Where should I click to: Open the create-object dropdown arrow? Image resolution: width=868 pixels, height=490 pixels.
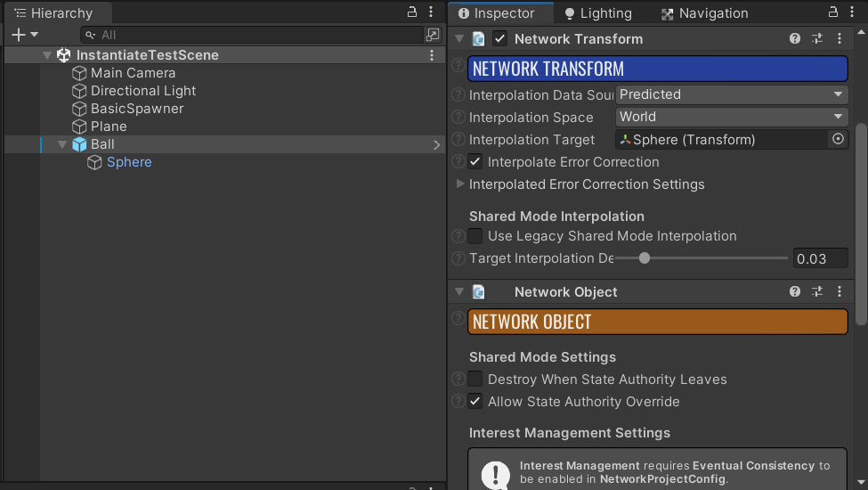(x=35, y=35)
